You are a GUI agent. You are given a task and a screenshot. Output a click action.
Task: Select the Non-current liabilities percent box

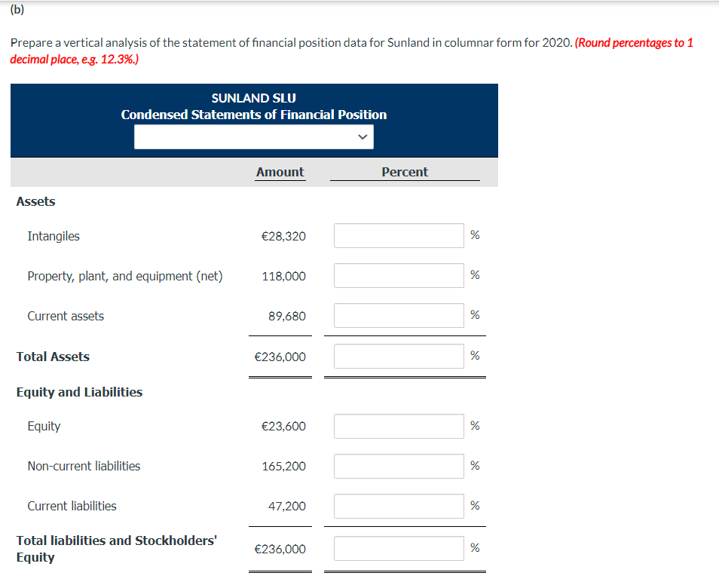click(399, 467)
